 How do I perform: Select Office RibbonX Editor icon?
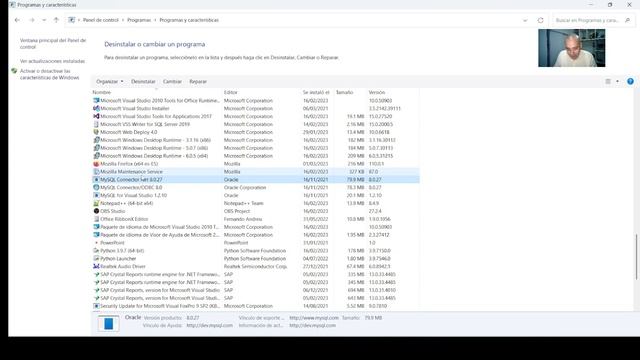point(96,219)
